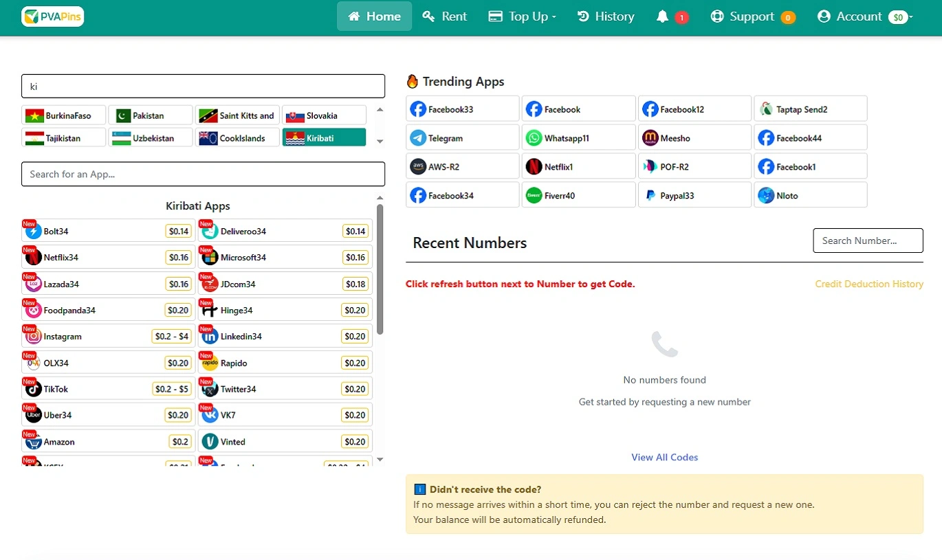The image size is (942, 560).
Task: Click the Facebook1 trending app name
Action: click(x=796, y=167)
